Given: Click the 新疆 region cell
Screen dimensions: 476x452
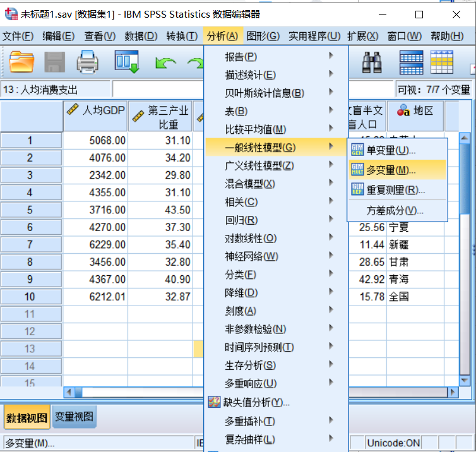Looking at the screenshot, I should tap(415, 244).
